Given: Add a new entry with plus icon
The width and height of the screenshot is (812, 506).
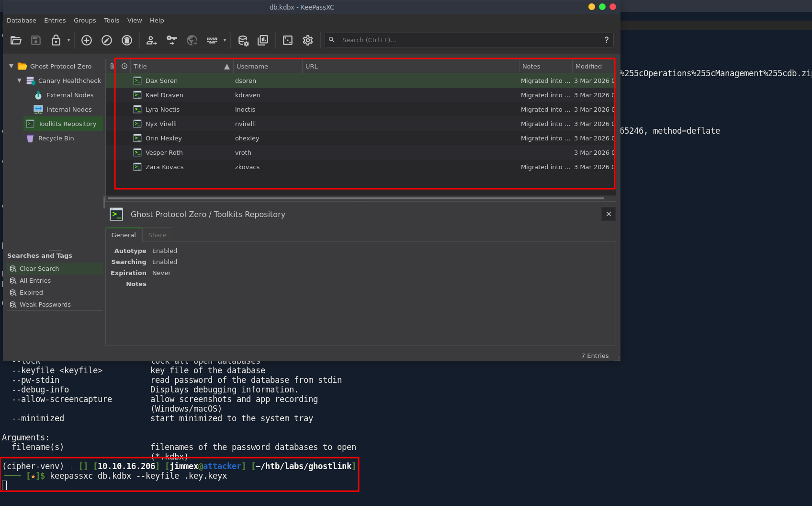Looking at the screenshot, I should point(87,40).
